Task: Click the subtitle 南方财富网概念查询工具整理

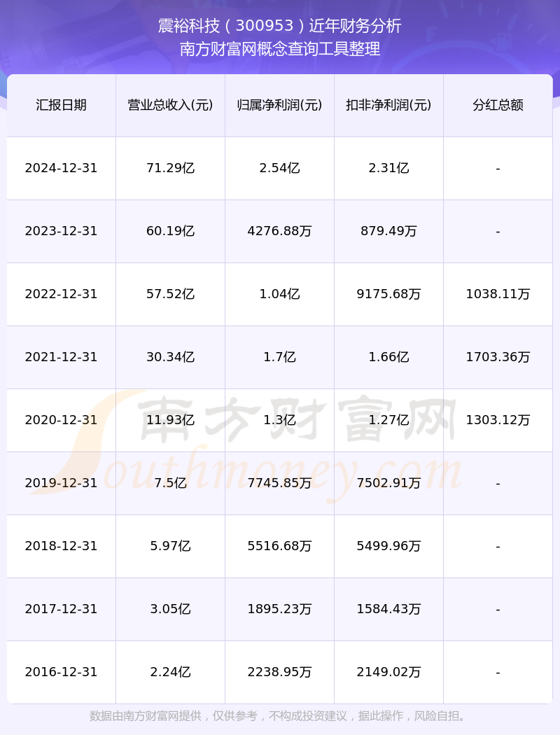Action: tap(280, 49)
